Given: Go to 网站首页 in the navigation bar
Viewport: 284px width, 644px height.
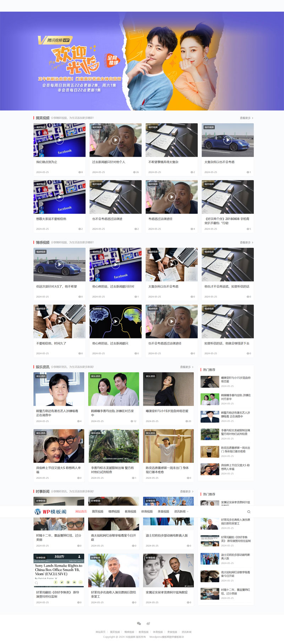Looking at the screenshot, I should [x=81, y=511].
